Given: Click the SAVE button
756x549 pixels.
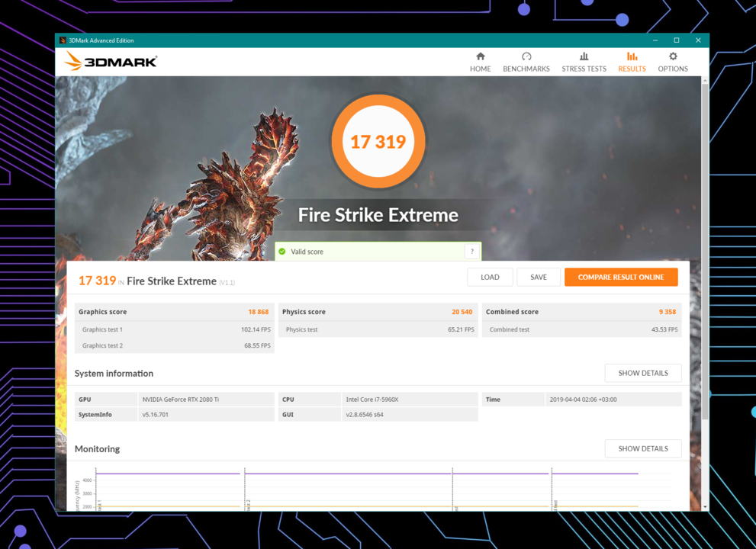Looking at the screenshot, I should [539, 277].
